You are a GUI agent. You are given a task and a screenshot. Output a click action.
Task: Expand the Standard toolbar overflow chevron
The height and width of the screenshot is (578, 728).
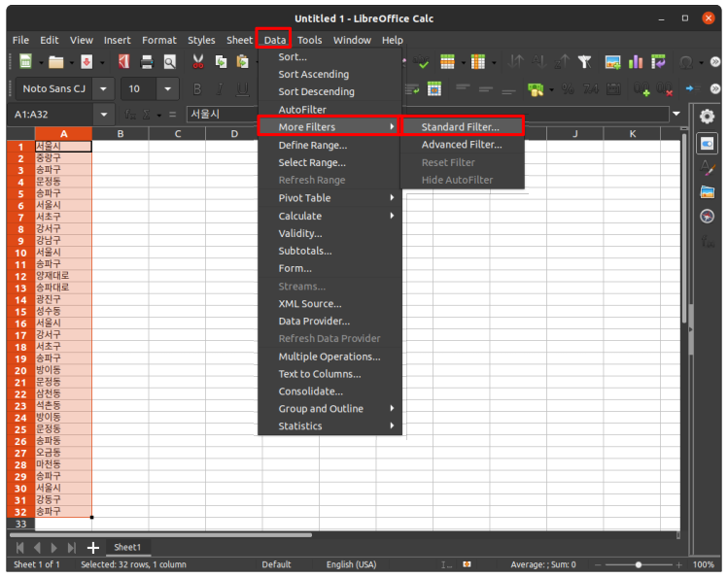[715, 62]
